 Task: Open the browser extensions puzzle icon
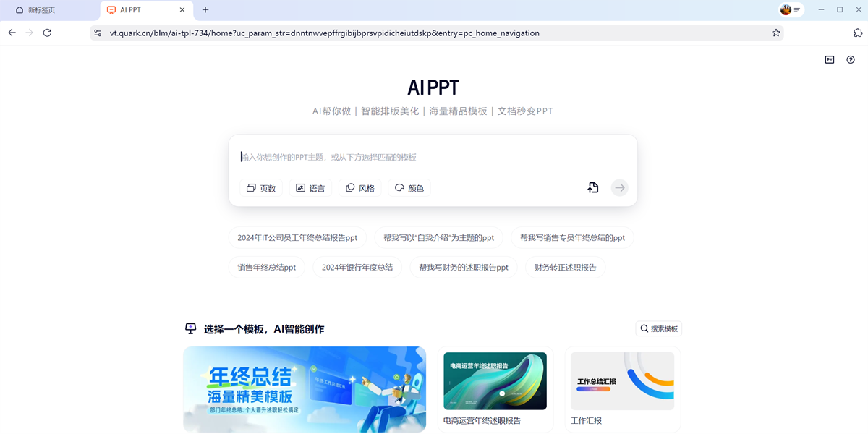click(x=858, y=33)
